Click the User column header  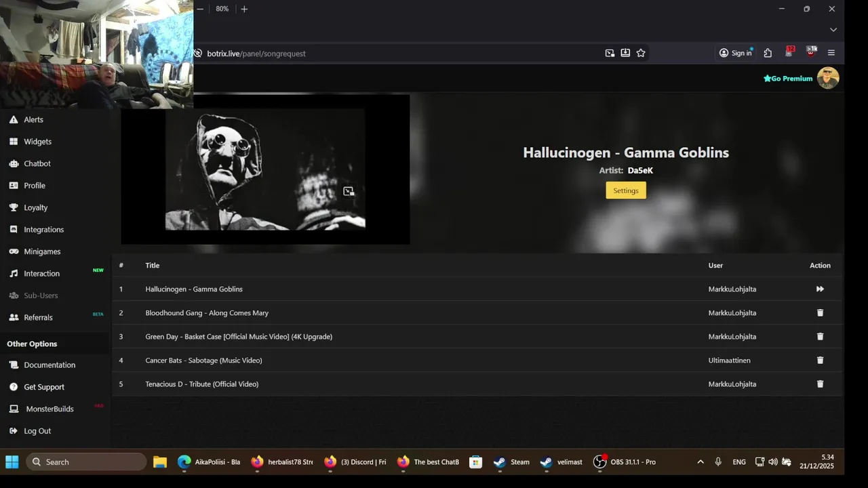[715, 266]
